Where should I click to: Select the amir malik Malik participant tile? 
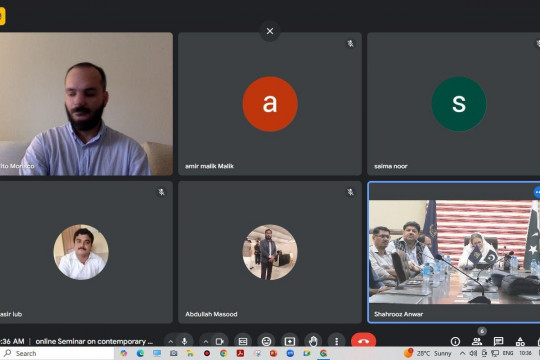(270, 104)
